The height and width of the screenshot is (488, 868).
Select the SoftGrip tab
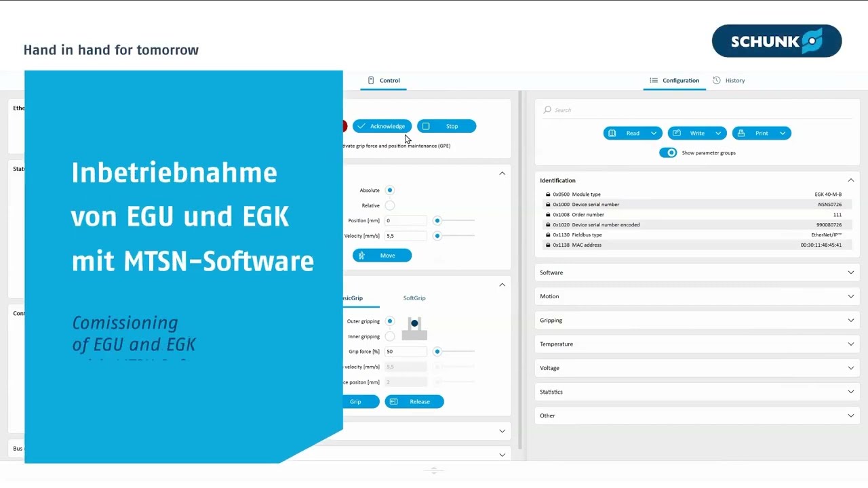point(414,298)
